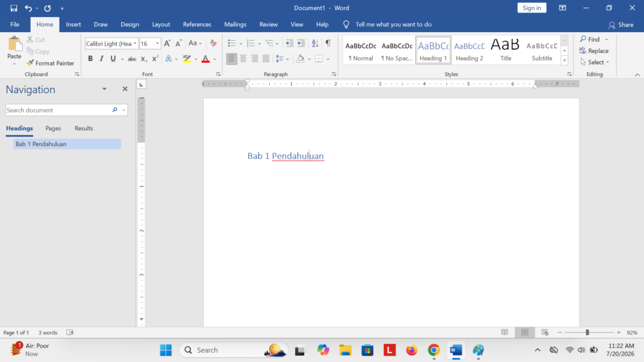Increase font size with Grow Font
The height and width of the screenshot is (362, 644).
pyautogui.click(x=167, y=43)
